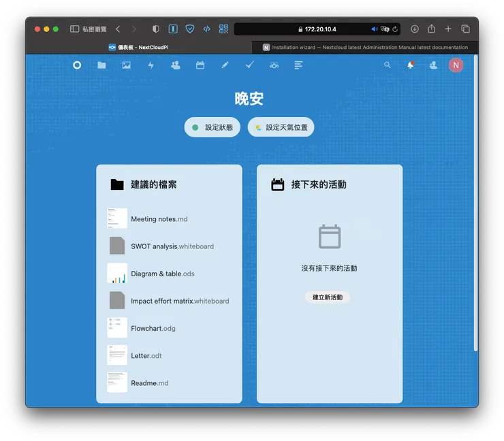504x441 pixels.
Task: Open Meeting notes.md file
Action: point(170,218)
